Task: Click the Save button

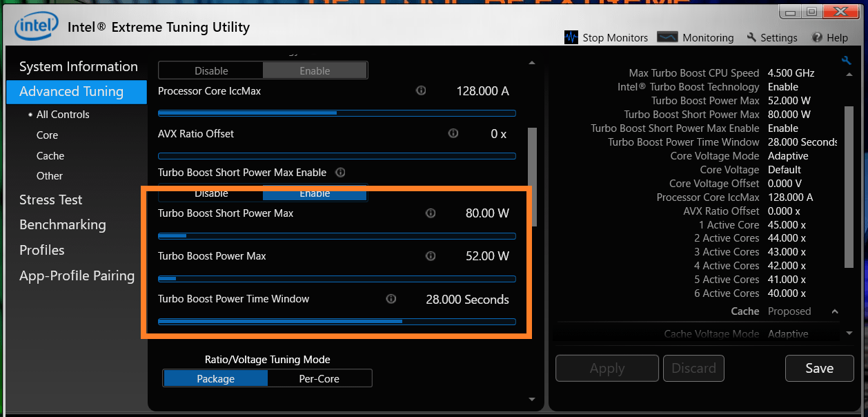Action: tap(820, 368)
